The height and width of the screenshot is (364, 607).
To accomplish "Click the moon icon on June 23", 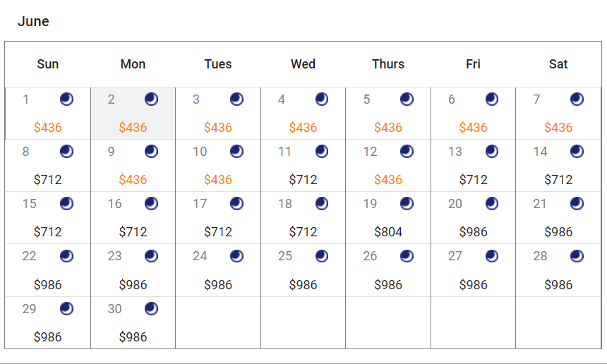I will coord(151,256).
